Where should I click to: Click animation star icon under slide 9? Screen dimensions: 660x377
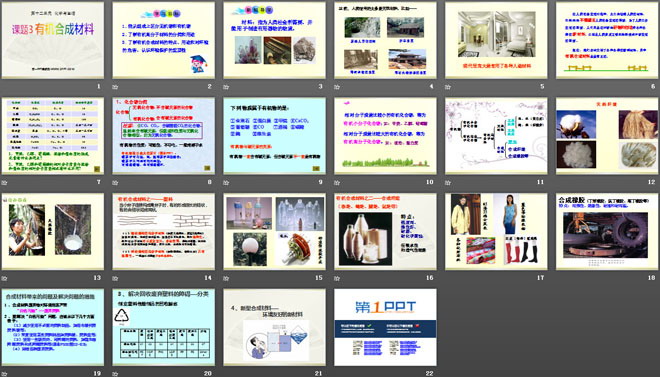226,183
